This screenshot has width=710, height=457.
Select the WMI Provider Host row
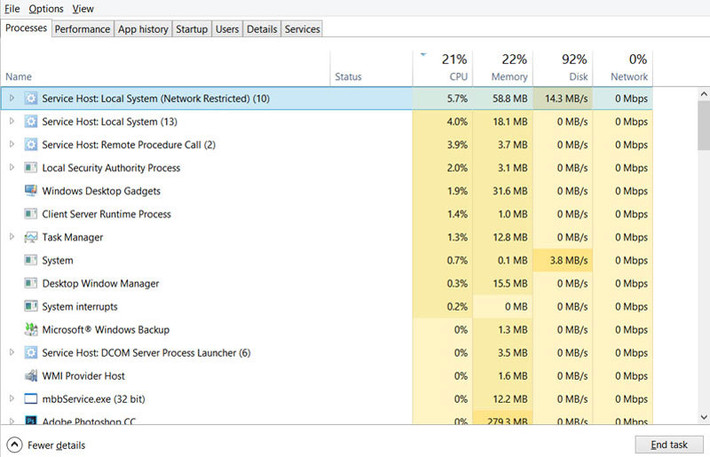click(x=327, y=375)
